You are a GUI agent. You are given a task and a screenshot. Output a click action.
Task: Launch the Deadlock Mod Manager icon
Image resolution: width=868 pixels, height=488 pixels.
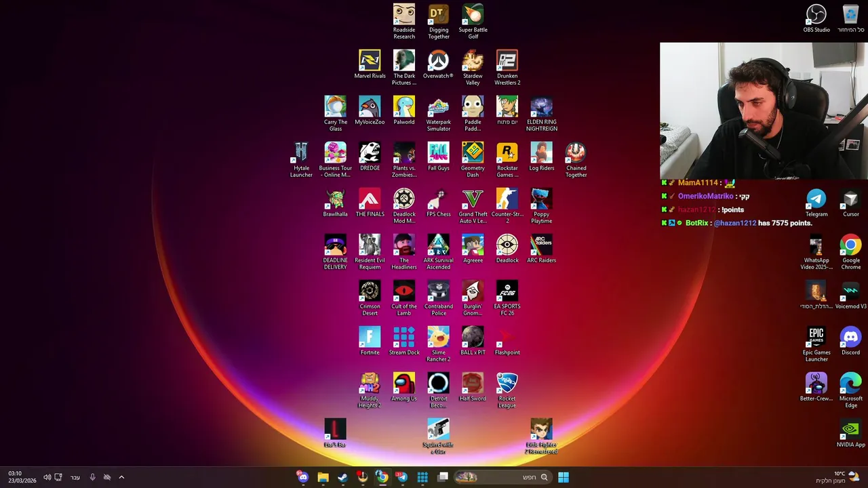(403, 206)
